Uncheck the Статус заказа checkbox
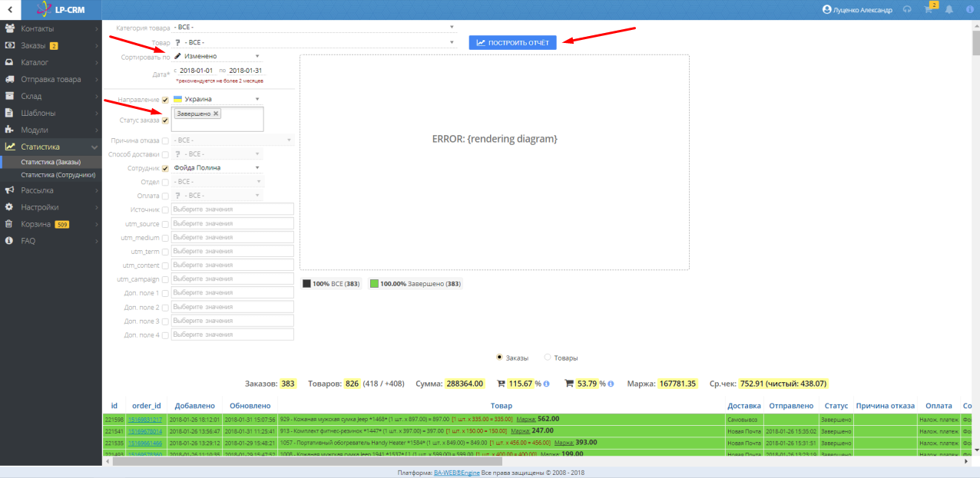The width and height of the screenshot is (980, 478). [165, 120]
